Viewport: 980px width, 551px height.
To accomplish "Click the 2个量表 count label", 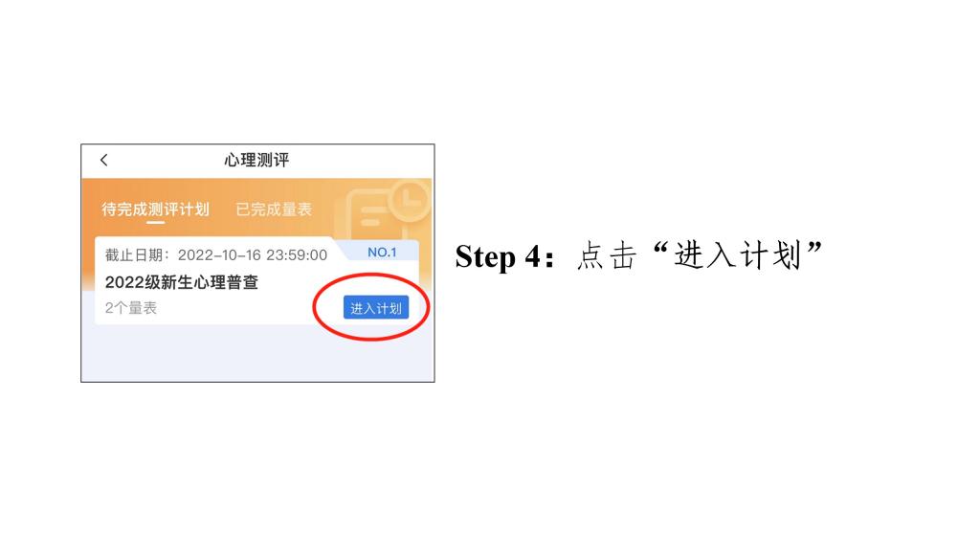I will click(x=130, y=308).
